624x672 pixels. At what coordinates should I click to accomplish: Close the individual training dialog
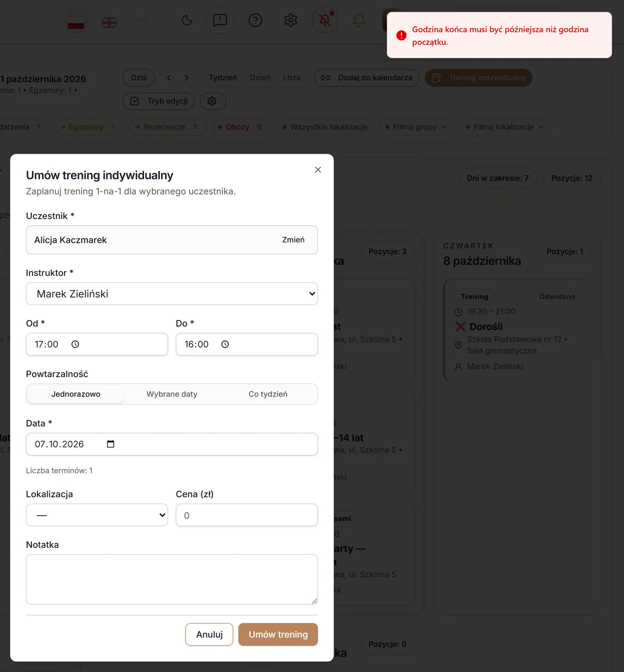[x=318, y=170]
